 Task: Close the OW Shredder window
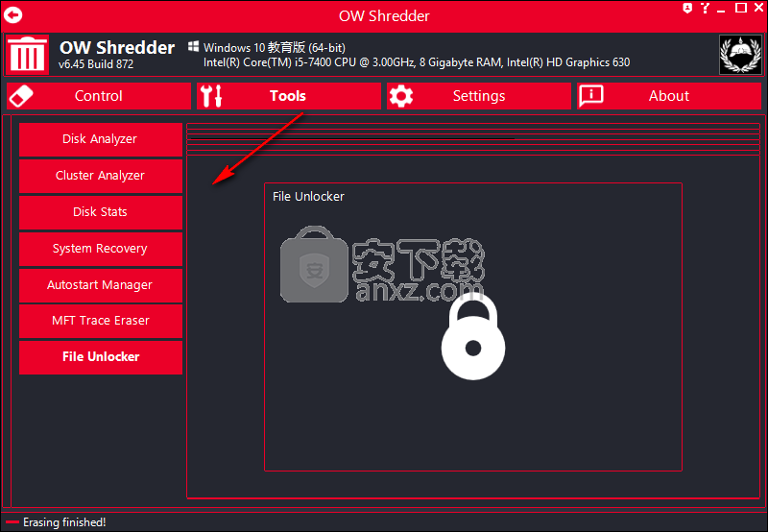[758, 8]
